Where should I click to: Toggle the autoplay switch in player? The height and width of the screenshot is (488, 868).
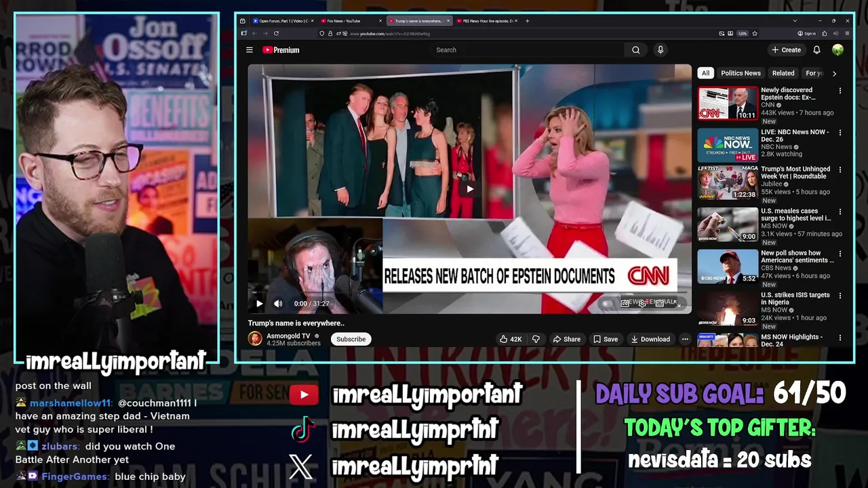tap(608, 304)
